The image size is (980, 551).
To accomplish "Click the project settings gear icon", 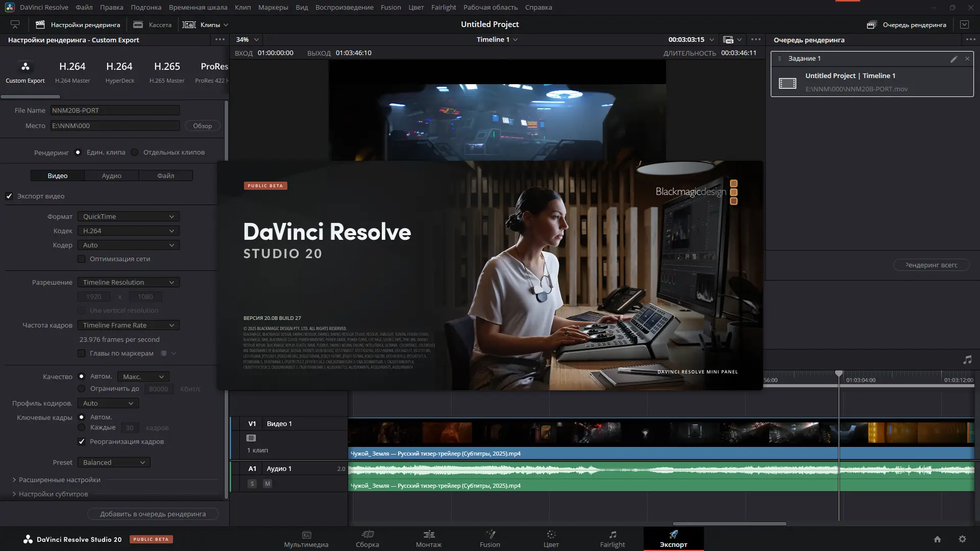I will pyautogui.click(x=962, y=539).
